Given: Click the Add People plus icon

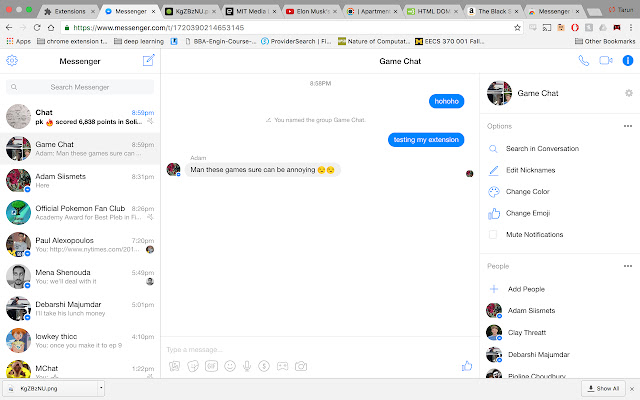Looking at the screenshot, I should click(x=493, y=289).
